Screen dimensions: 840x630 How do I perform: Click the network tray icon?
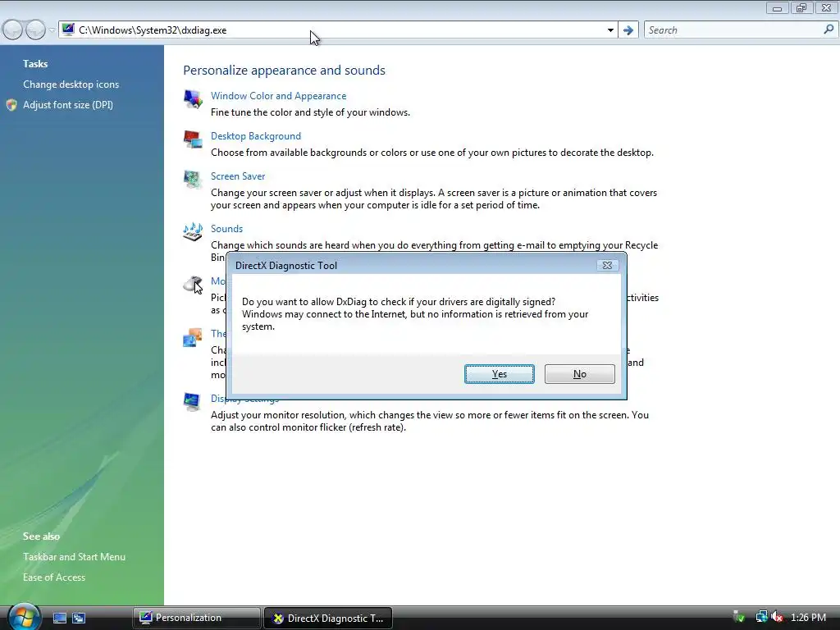[x=761, y=617]
